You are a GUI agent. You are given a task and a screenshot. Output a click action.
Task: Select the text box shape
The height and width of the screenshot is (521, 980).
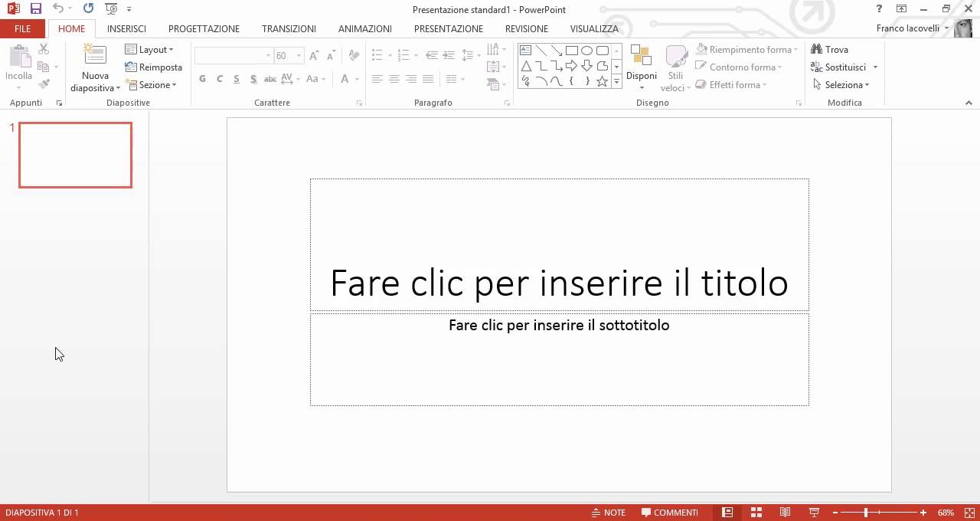tap(525, 51)
